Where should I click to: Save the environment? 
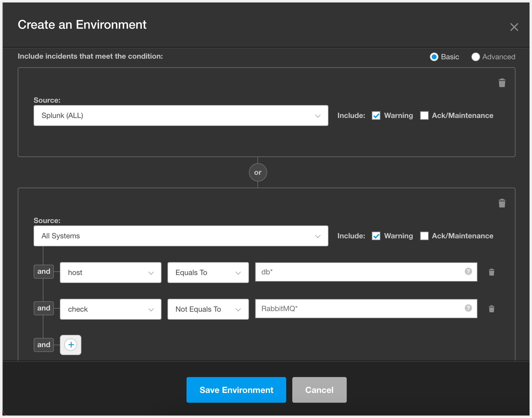(236, 390)
